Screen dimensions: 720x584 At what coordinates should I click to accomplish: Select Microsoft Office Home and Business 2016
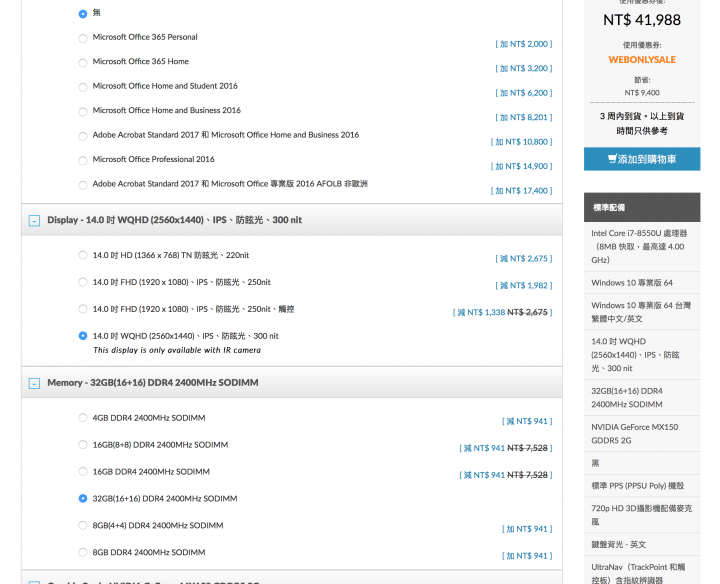pyautogui.click(x=83, y=112)
